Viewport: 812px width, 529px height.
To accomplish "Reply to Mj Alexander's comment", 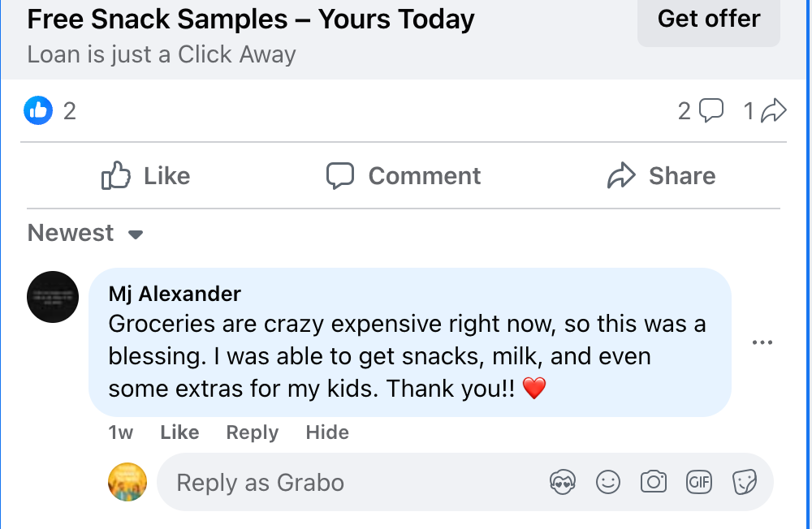I will (252, 432).
